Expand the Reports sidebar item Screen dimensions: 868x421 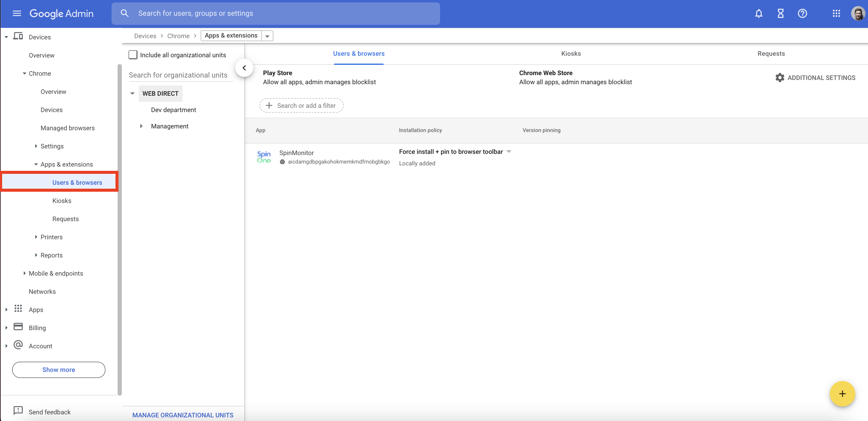pos(36,255)
